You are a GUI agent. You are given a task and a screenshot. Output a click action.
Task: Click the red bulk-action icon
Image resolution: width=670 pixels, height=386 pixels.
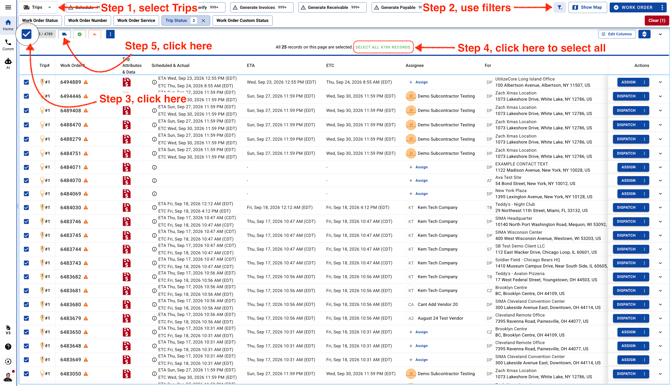[94, 34]
